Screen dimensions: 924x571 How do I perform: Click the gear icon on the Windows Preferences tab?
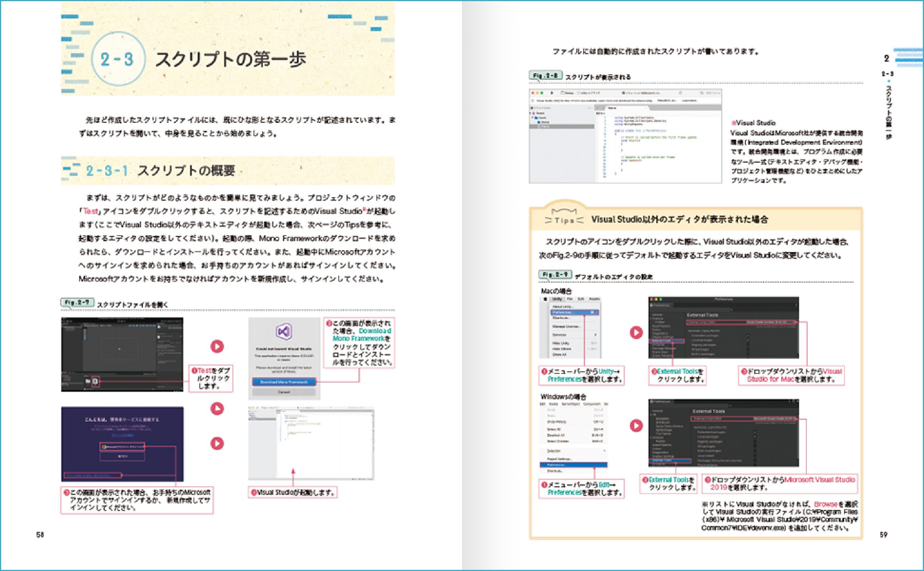(x=652, y=401)
